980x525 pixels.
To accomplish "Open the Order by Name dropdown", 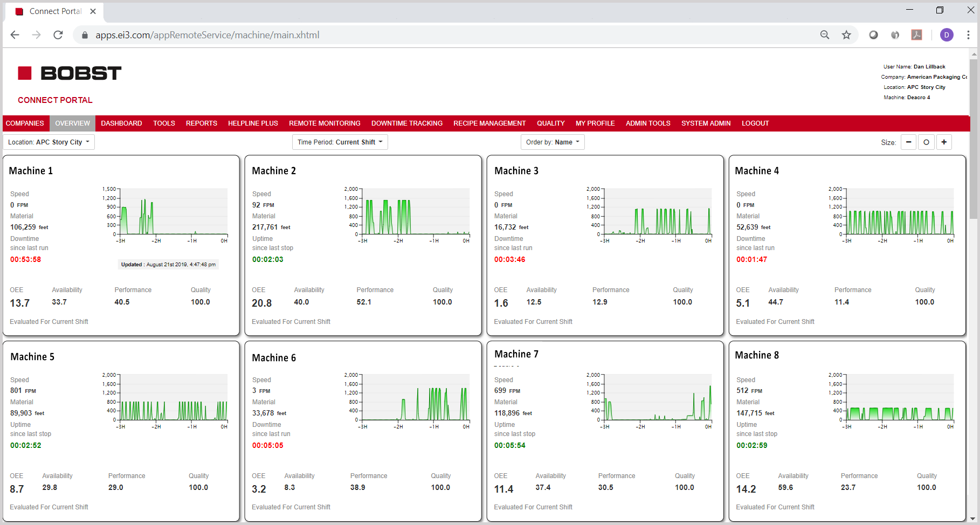I will pyautogui.click(x=553, y=142).
